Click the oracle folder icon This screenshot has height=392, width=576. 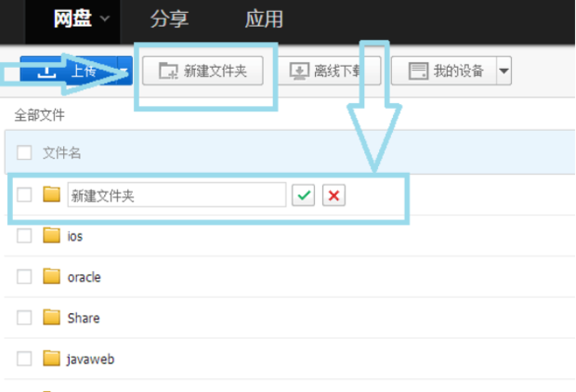click(x=51, y=276)
